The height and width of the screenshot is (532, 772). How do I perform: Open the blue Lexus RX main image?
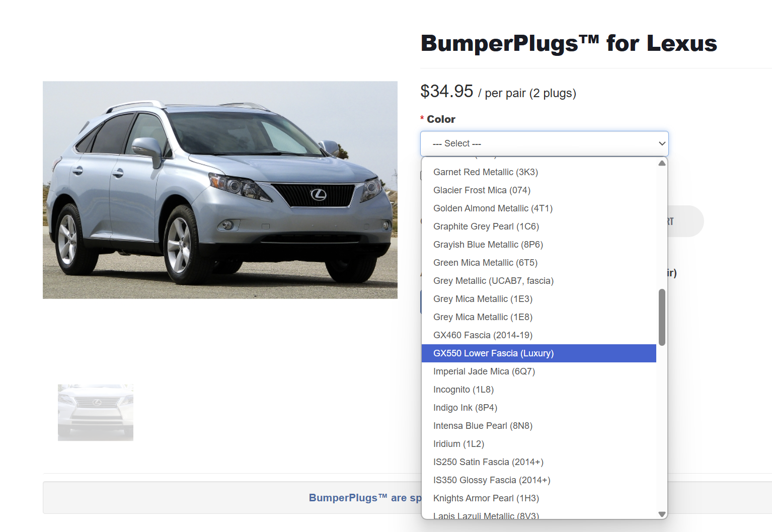tap(220, 190)
